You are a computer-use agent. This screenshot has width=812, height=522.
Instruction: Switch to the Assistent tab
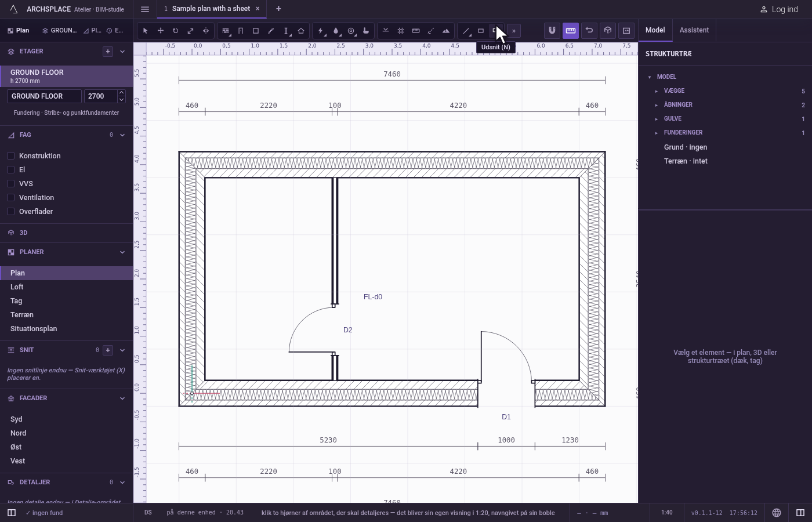pyautogui.click(x=694, y=30)
